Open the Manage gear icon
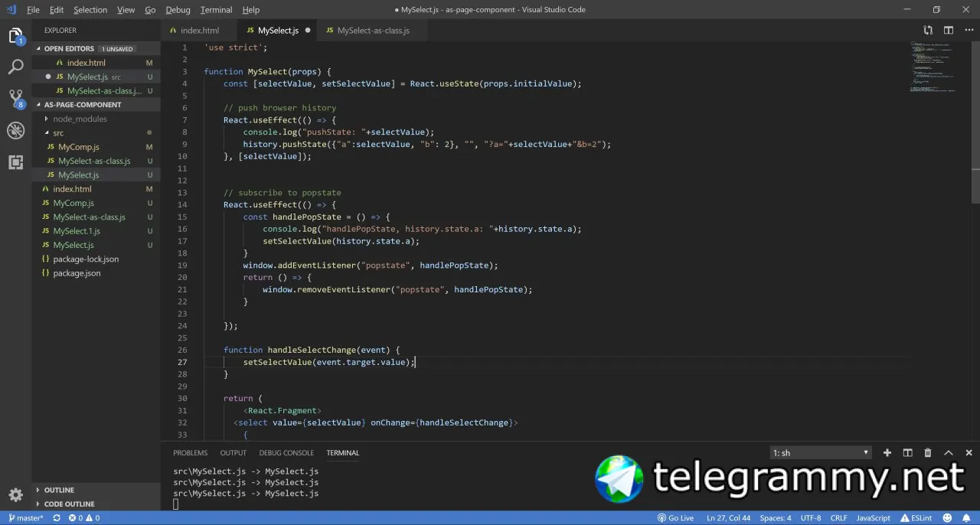The height and width of the screenshot is (525, 980). point(15,495)
